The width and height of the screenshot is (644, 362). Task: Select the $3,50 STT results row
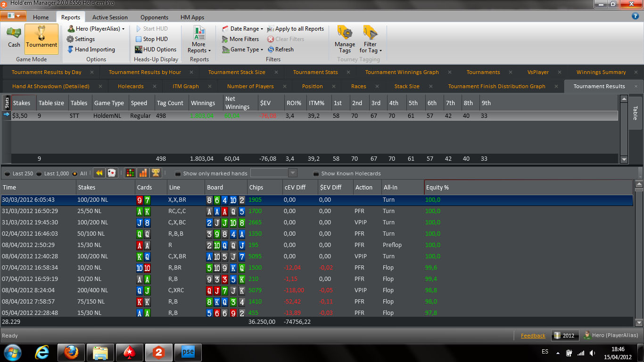314,115
